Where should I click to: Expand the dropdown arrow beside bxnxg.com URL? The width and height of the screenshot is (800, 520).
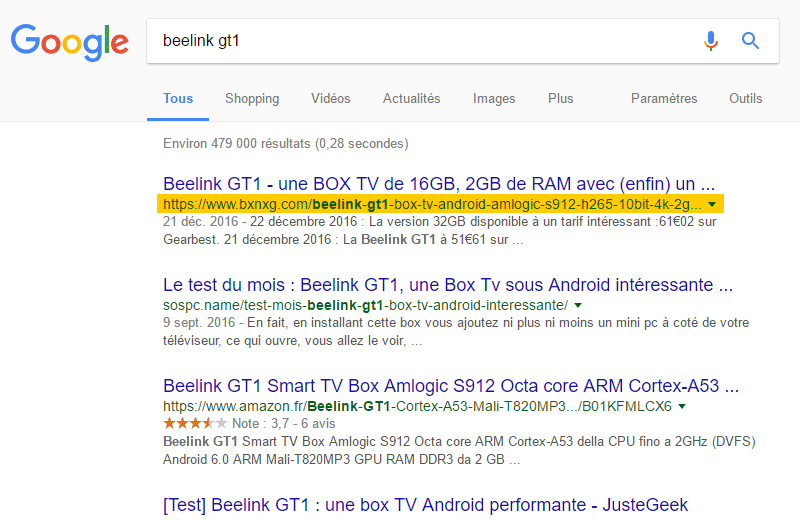pos(712,205)
